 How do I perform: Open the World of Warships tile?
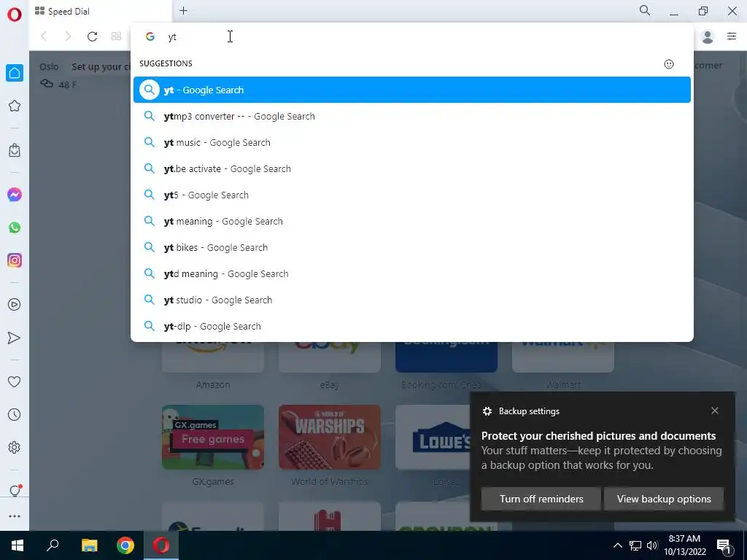(x=330, y=437)
